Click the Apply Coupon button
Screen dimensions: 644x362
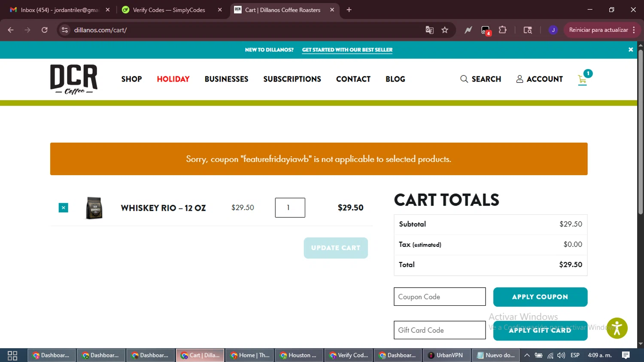click(x=540, y=297)
